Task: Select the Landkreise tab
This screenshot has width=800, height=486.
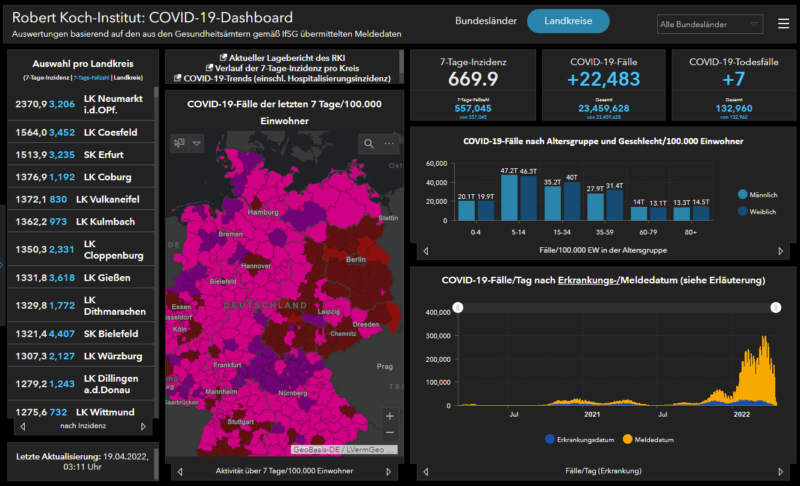Action: (568, 21)
